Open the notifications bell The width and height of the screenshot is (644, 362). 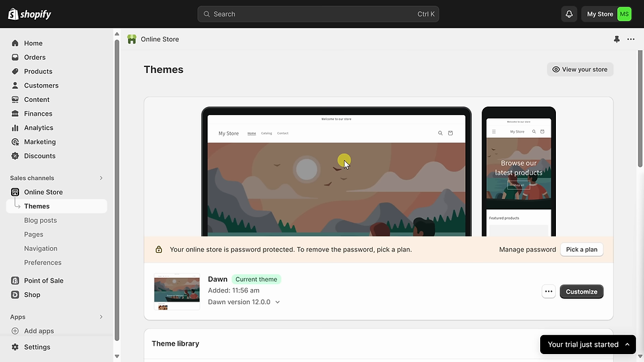569,14
